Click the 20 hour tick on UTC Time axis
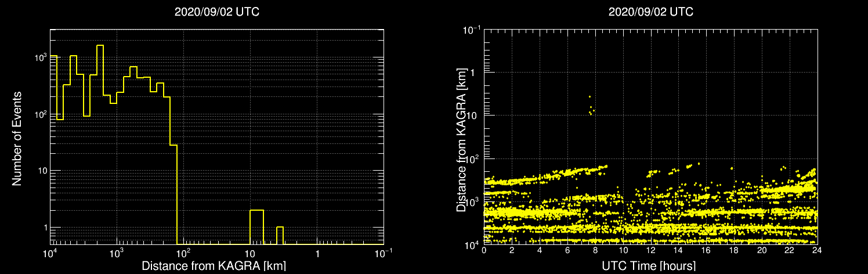This screenshot has width=868, height=274. (762, 250)
